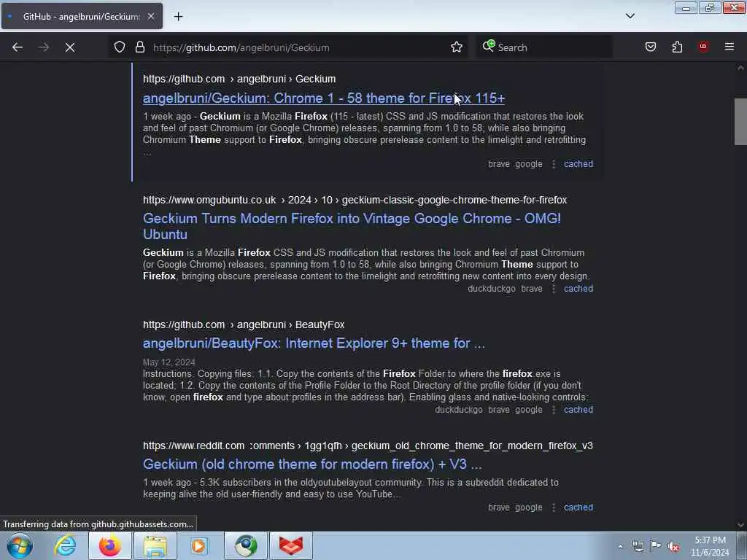Screen dimensions: 747x560
Task: Click the uBlock Origin toolbar icon
Action: (x=703, y=47)
